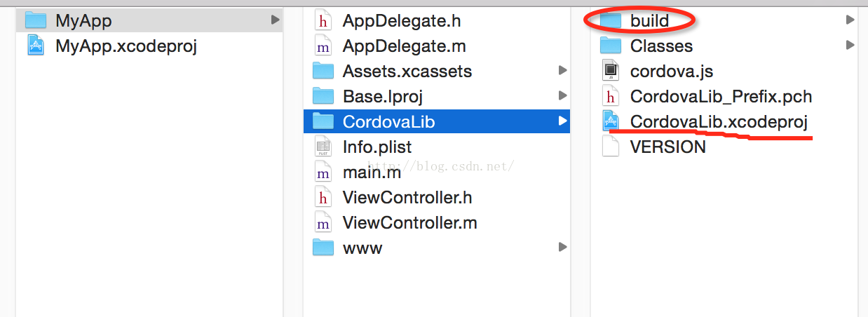Click the CordovaLib.xcodeproj project icon
The width and height of the screenshot is (868, 317).
point(611,121)
